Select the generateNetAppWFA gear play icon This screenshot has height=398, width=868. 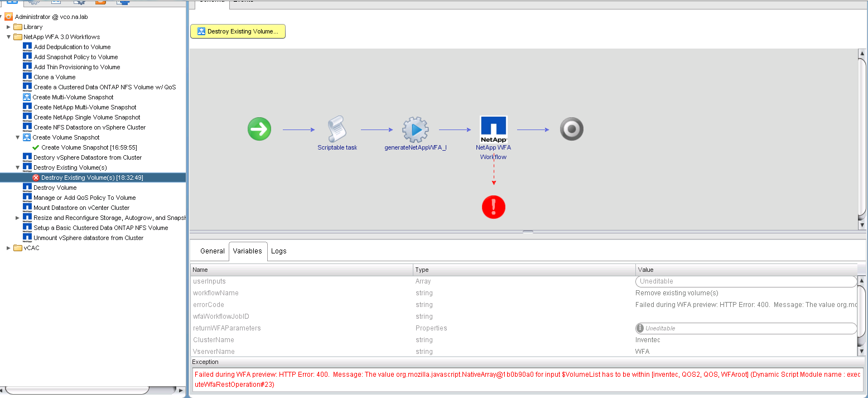coord(416,130)
